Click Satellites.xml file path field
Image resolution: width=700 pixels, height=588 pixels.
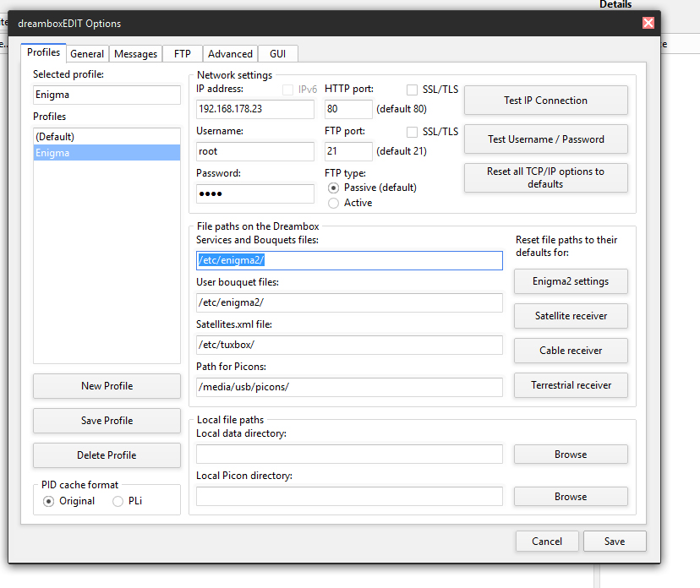coord(349,345)
